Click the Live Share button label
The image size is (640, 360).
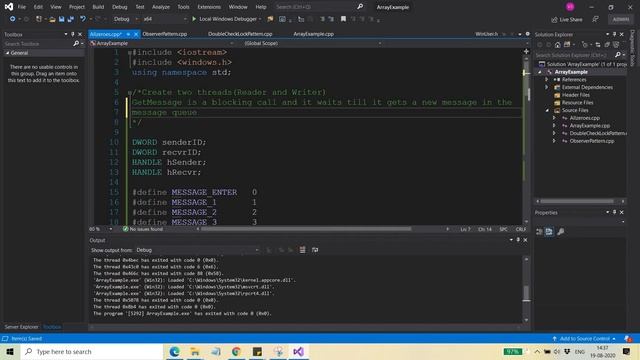(571, 20)
